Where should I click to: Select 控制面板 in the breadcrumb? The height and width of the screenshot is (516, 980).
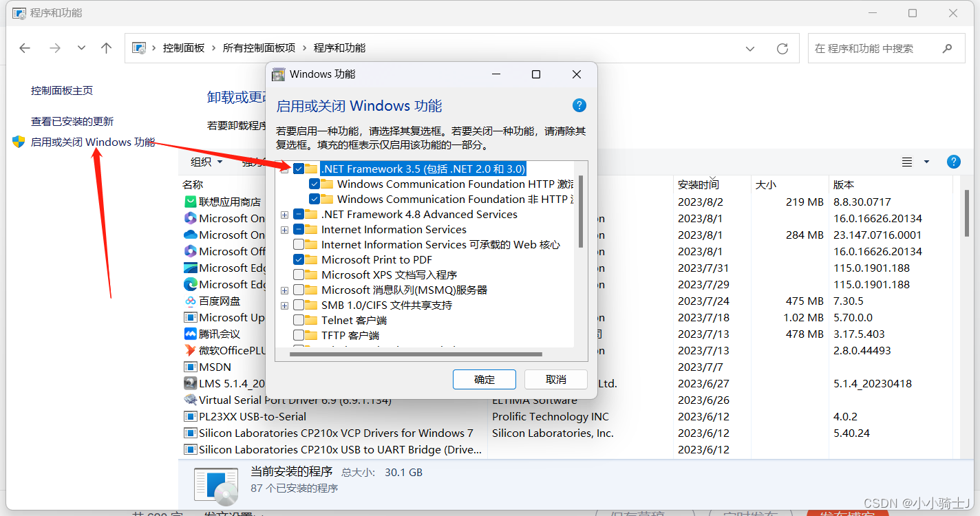pos(184,48)
